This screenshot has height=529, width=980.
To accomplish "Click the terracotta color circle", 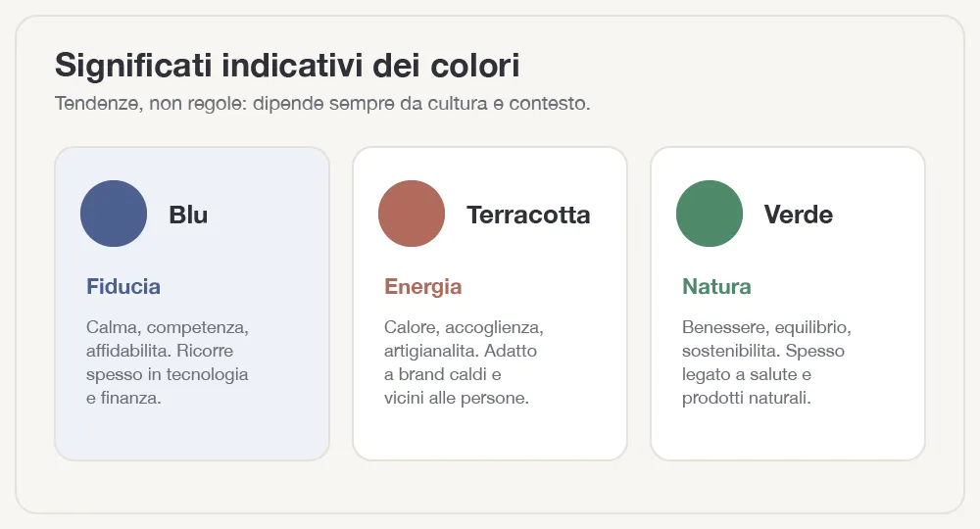I will 412,214.
